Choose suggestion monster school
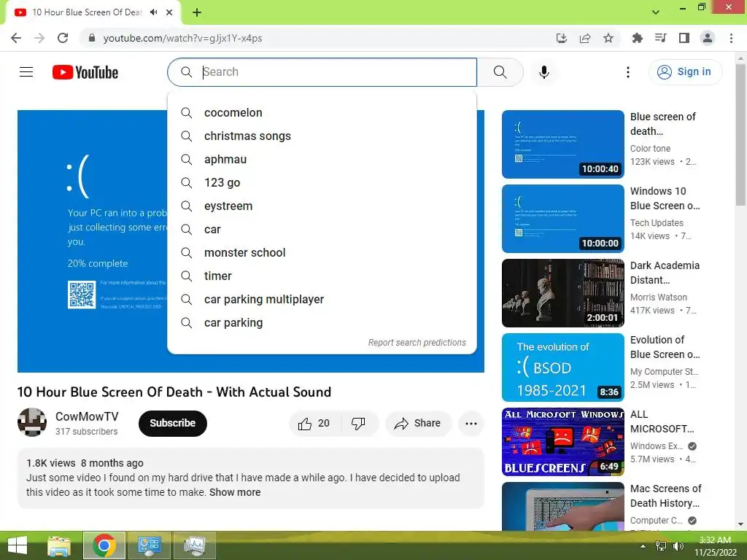Screen dimensions: 747x560 click(322, 253)
